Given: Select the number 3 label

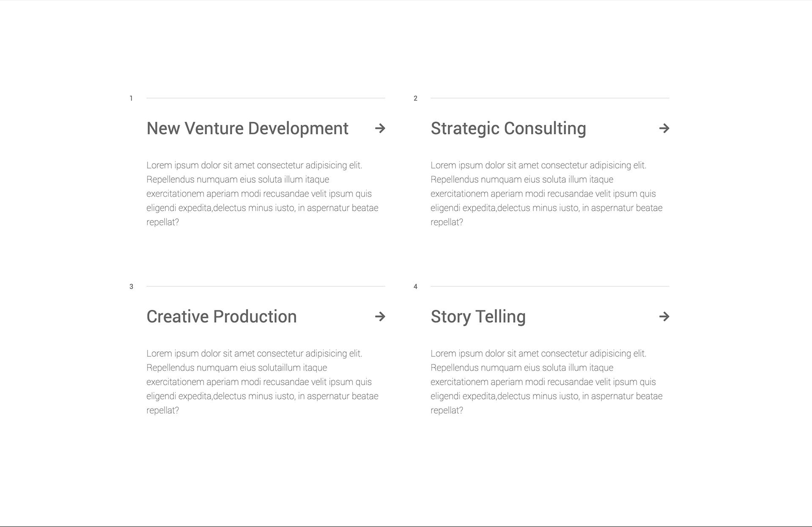Looking at the screenshot, I should point(131,287).
